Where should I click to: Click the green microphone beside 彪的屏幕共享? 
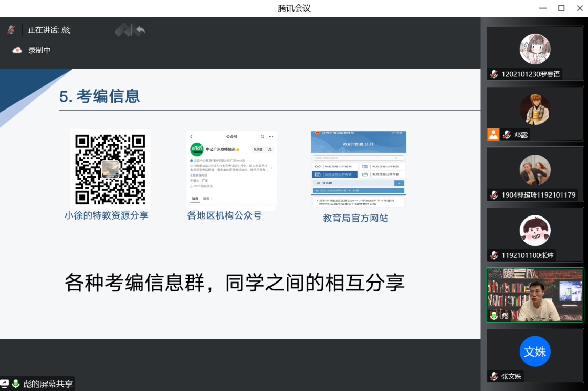coord(16,384)
